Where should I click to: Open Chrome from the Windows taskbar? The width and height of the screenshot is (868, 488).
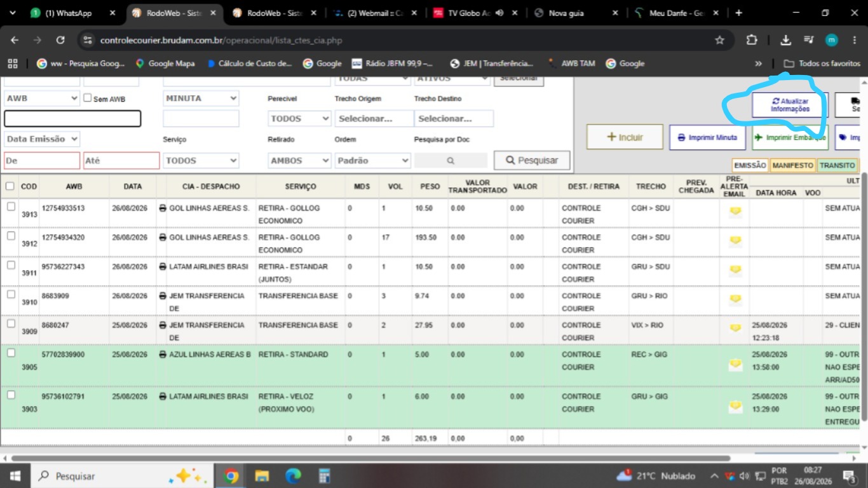pyautogui.click(x=231, y=476)
